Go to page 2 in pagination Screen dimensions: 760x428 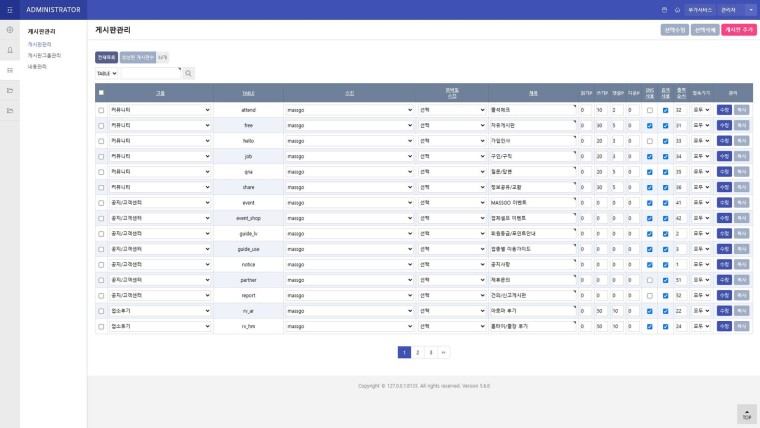417,352
